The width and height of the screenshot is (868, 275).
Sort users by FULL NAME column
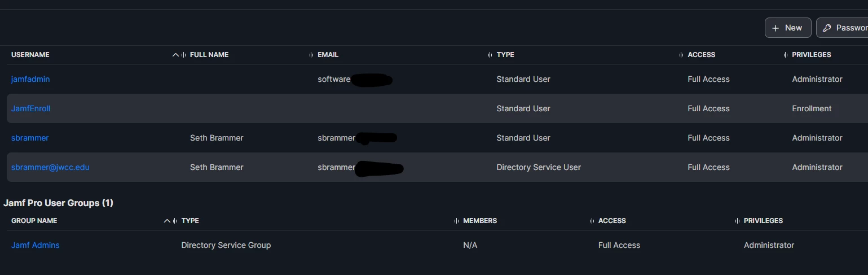point(209,55)
